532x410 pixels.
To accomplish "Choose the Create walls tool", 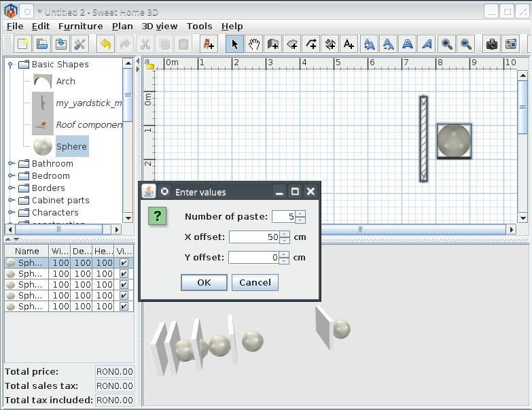I will tap(272, 44).
